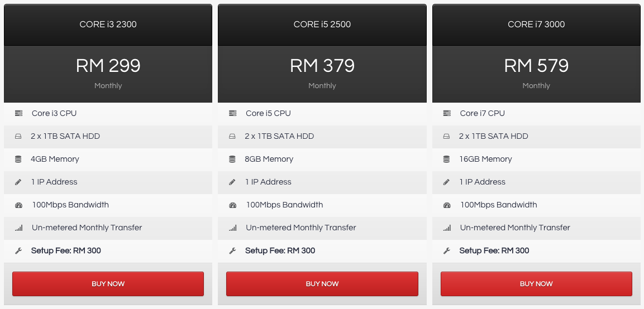Click the speedometer icon in Core i5 Bandwidth row
The height and width of the screenshot is (309, 644).
click(x=233, y=205)
